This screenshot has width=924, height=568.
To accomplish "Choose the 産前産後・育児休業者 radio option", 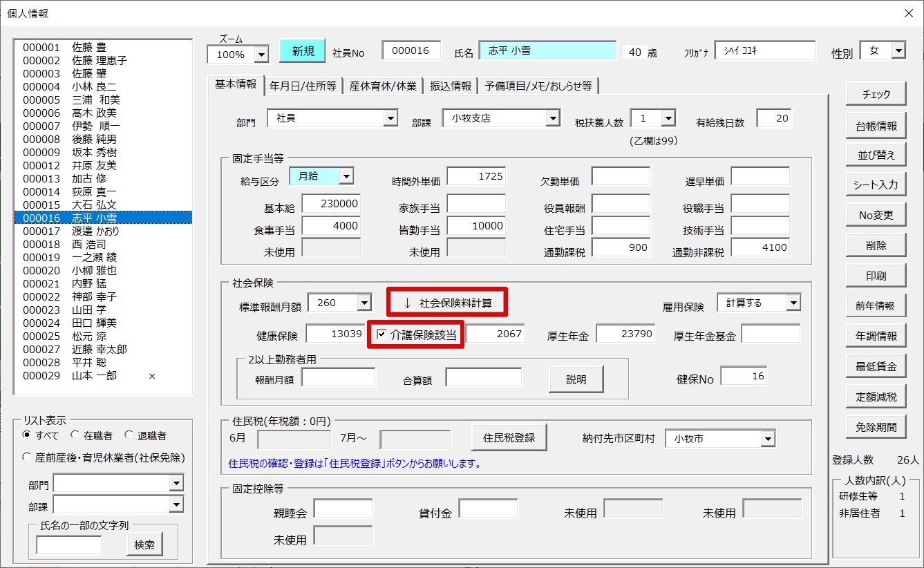I will (x=27, y=457).
